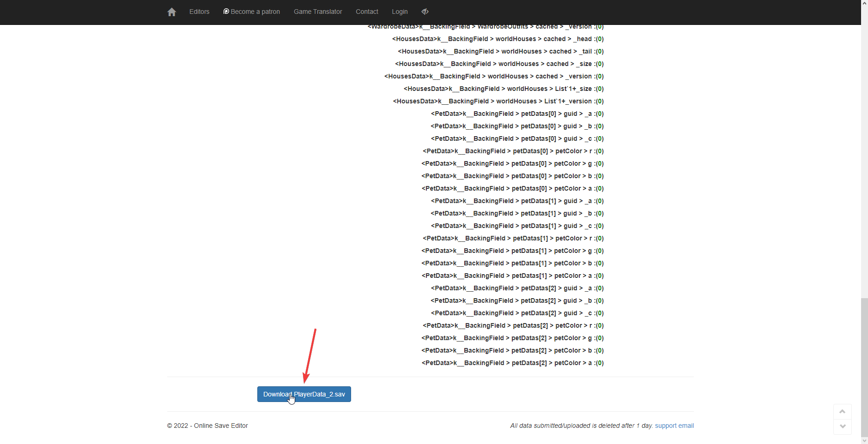Open the home page icon

[x=171, y=12]
